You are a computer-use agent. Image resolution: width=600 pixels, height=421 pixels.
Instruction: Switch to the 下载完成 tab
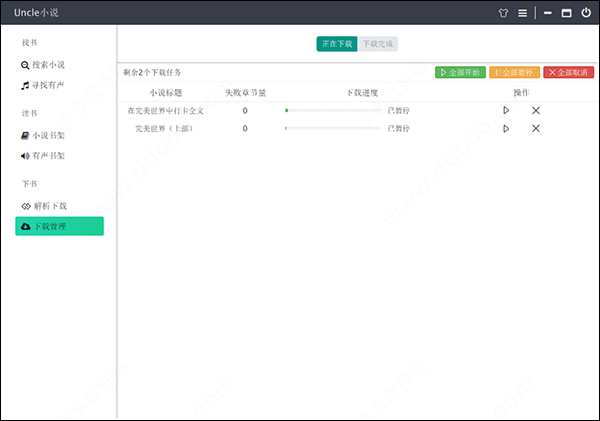click(x=378, y=44)
